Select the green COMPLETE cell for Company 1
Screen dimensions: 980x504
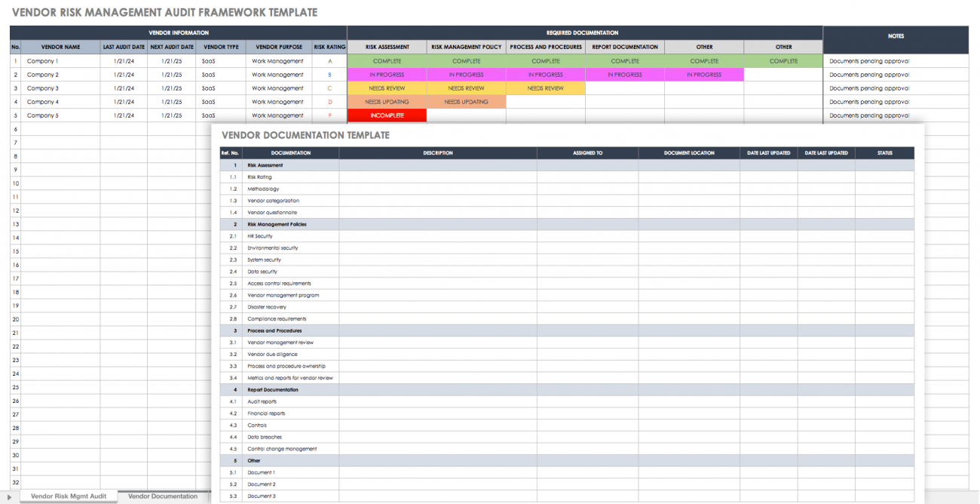387,61
